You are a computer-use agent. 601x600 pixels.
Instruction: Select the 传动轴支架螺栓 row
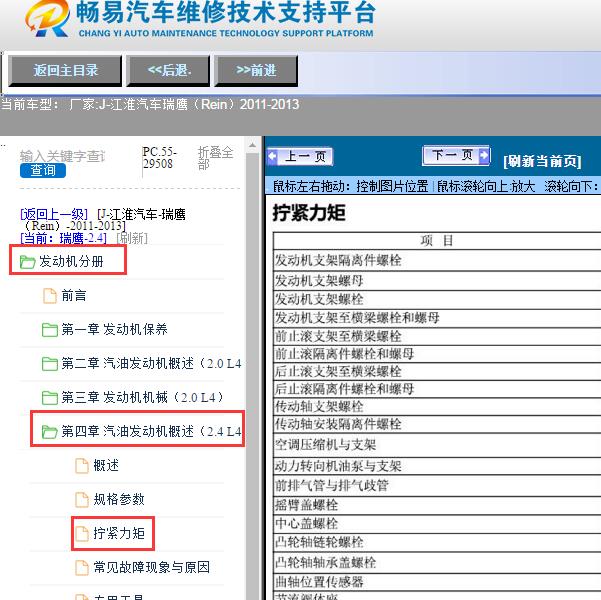[x=437, y=406]
